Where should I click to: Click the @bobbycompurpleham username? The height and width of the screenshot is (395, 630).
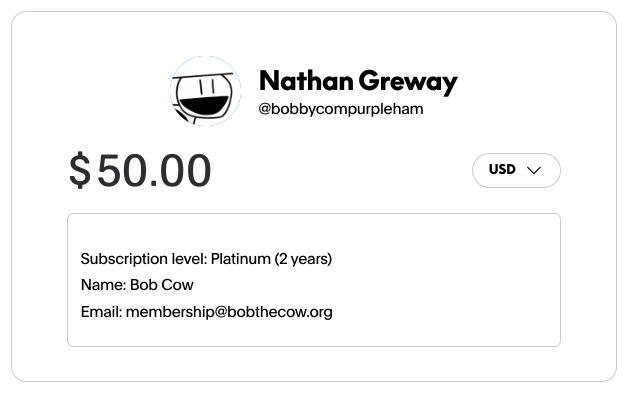pyautogui.click(x=341, y=109)
